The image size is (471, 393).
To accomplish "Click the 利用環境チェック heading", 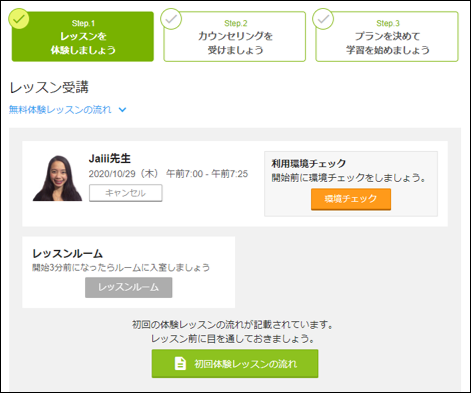I will [309, 163].
